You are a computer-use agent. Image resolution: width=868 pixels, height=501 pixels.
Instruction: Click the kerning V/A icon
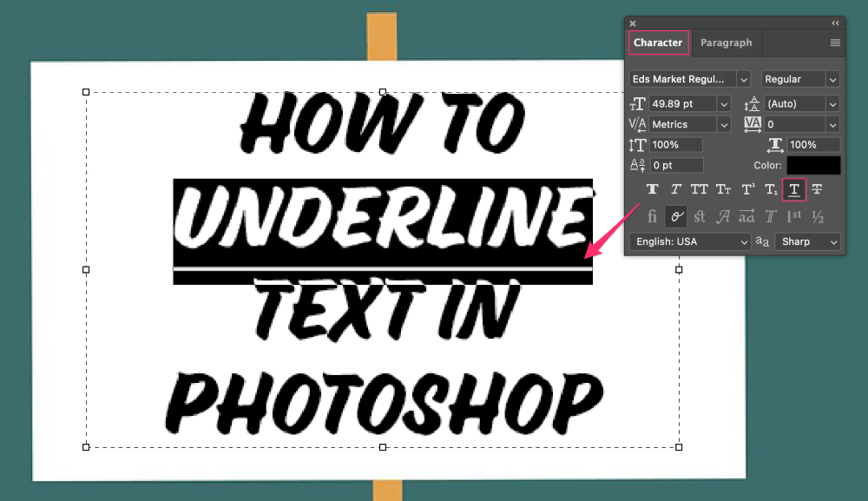638,124
